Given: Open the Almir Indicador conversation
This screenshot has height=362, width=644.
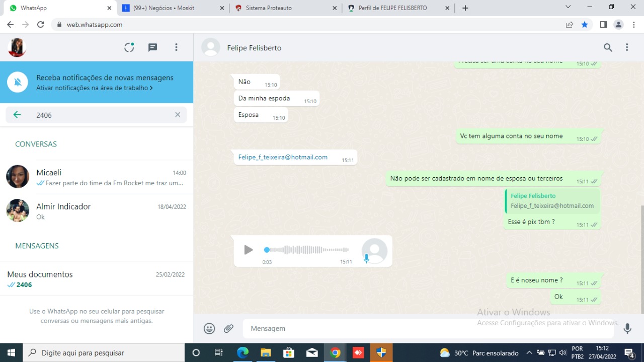Looking at the screenshot, I should click(97, 210).
